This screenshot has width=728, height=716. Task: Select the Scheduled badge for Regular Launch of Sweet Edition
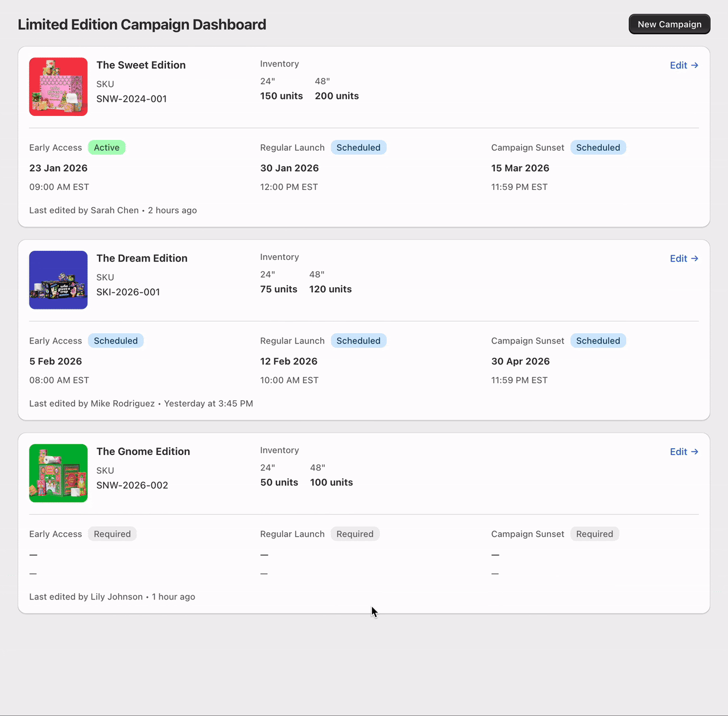click(358, 147)
